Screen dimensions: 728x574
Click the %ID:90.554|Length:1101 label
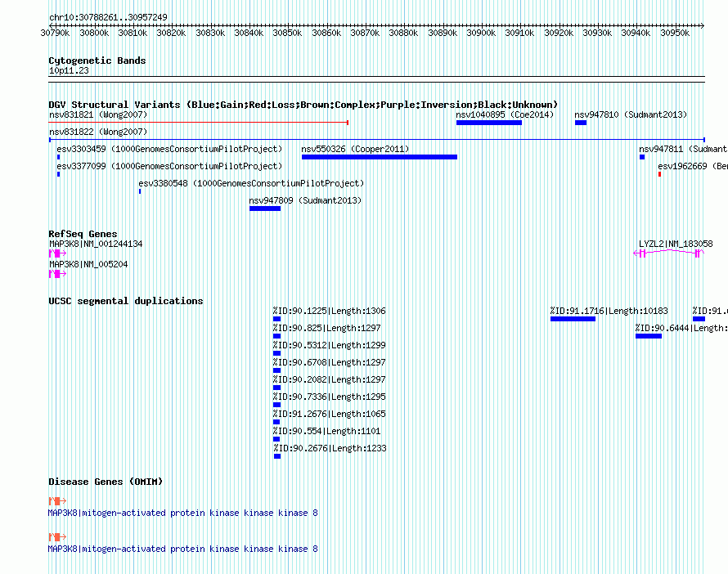(327, 431)
